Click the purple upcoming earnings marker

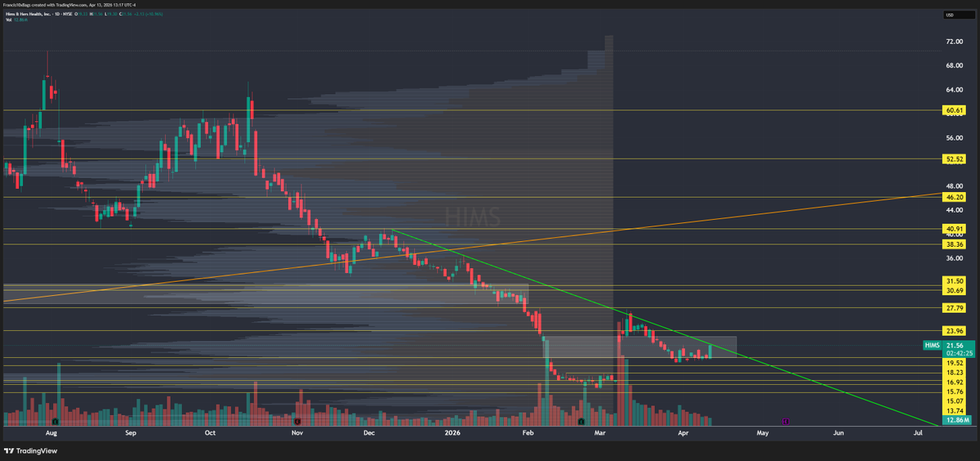pyautogui.click(x=785, y=422)
